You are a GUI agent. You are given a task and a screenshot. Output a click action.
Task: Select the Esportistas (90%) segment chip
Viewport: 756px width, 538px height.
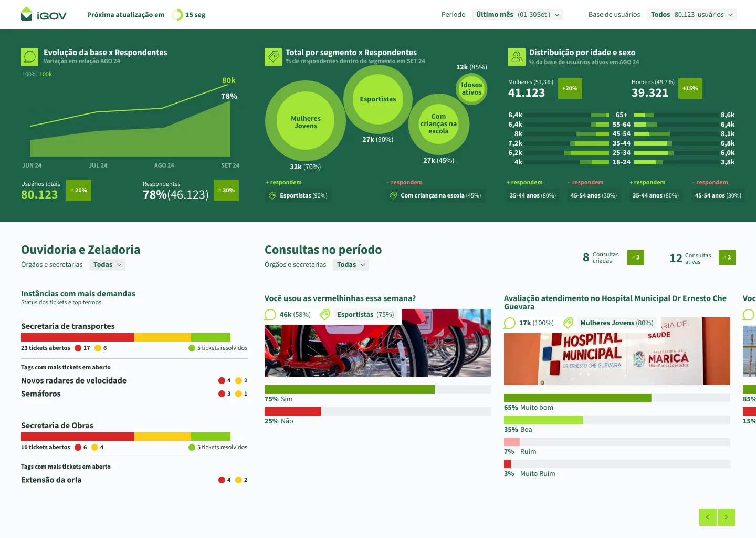298,195
